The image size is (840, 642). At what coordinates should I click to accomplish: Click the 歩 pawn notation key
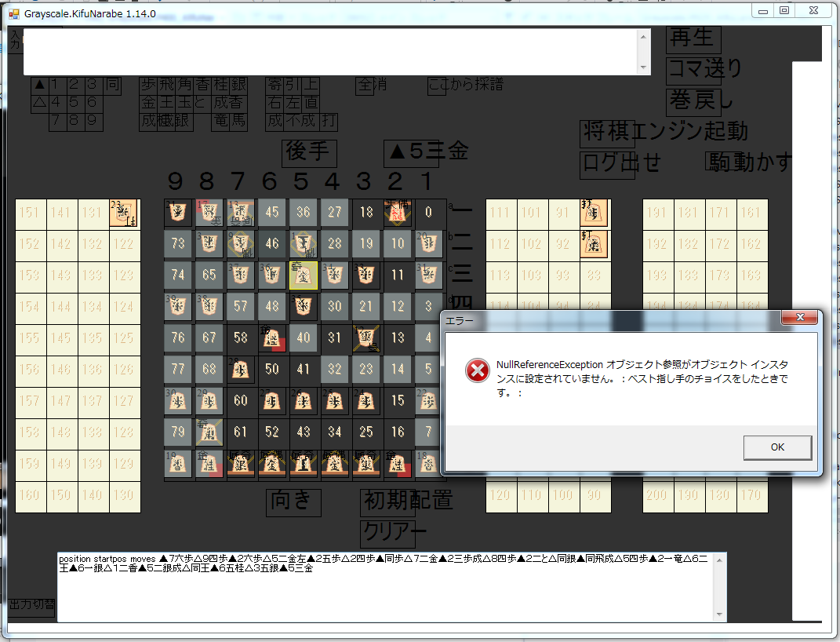(x=148, y=86)
